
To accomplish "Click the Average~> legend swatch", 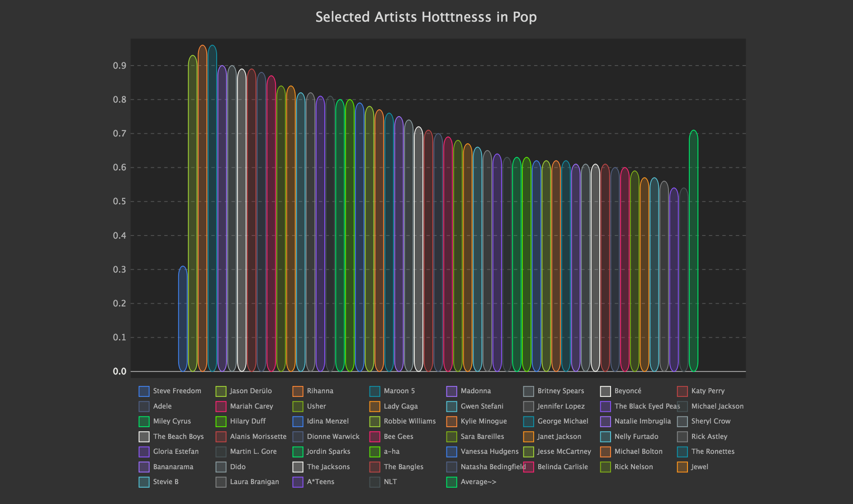I will click(x=451, y=482).
